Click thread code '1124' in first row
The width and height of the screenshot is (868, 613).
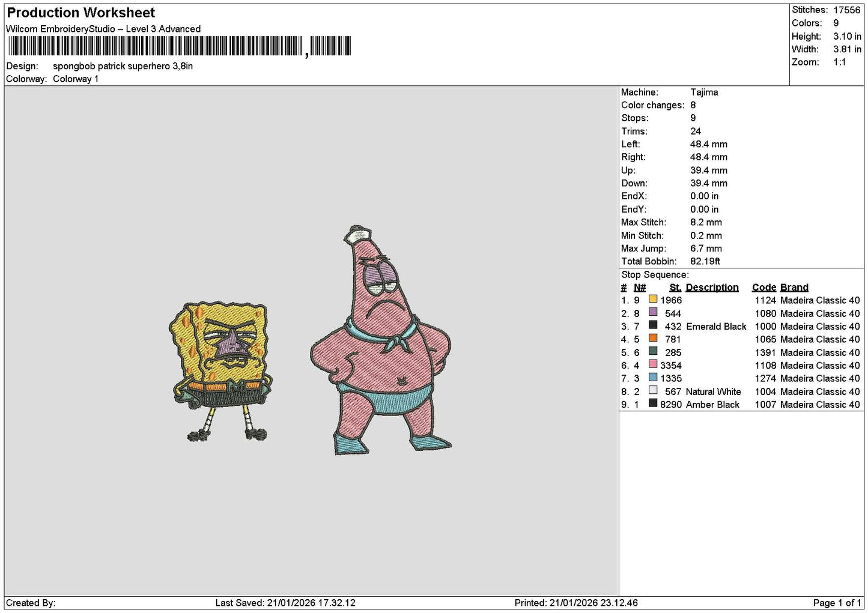765,300
